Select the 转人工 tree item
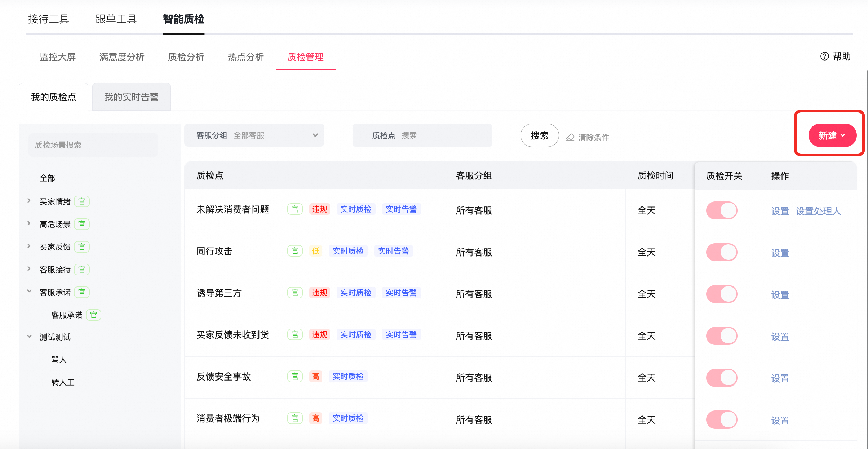The height and width of the screenshot is (449, 868). tap(63, 382)
